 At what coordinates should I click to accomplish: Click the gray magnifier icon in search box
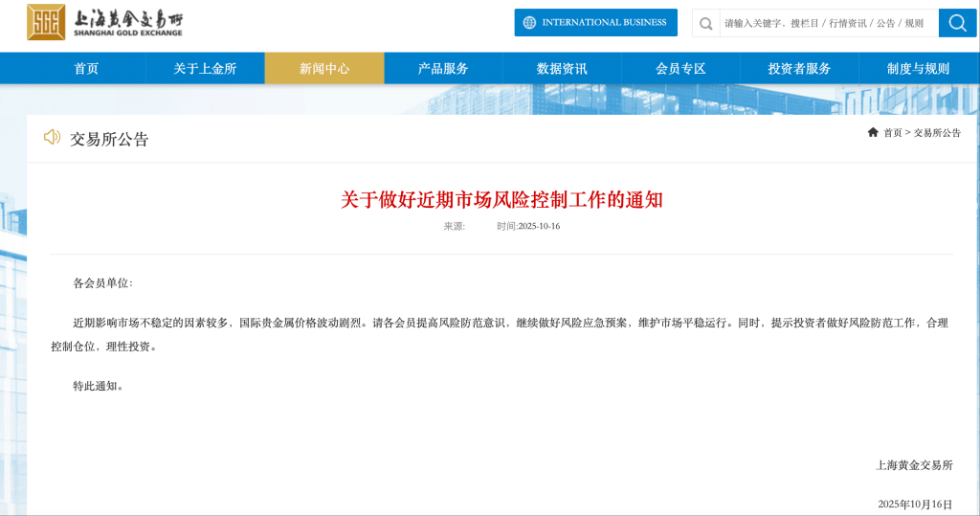pyautogui.click(x=706, y=23)
